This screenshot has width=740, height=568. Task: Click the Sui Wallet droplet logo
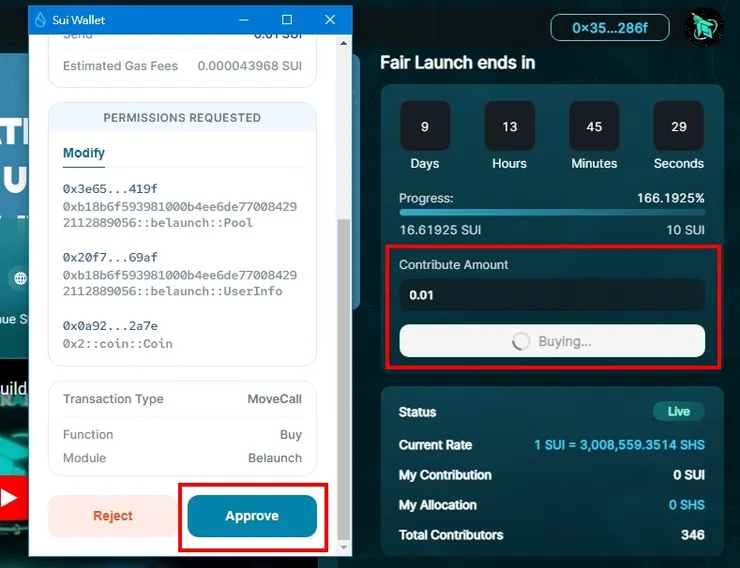41,20
